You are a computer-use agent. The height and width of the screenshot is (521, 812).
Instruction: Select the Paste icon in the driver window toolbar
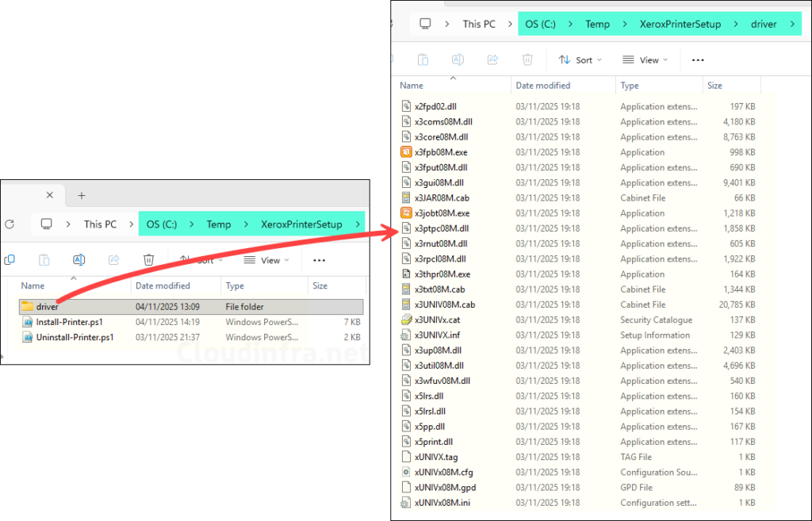pyautogui.click(x=423, y=59)
